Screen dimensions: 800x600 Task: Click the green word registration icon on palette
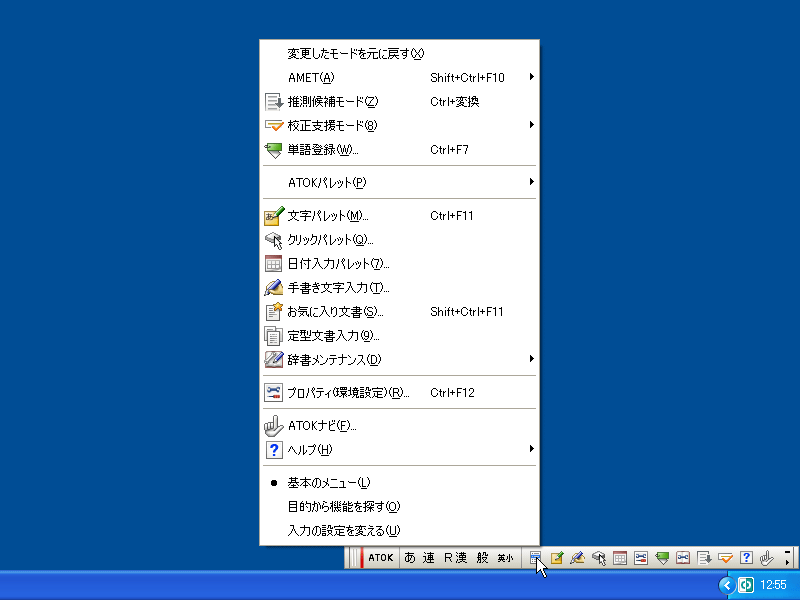click(662, 558)
